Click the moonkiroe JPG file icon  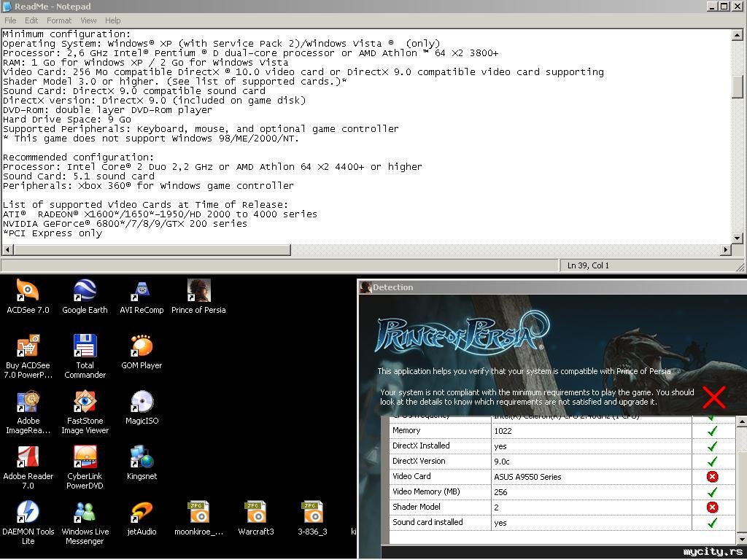coord(198,512)
